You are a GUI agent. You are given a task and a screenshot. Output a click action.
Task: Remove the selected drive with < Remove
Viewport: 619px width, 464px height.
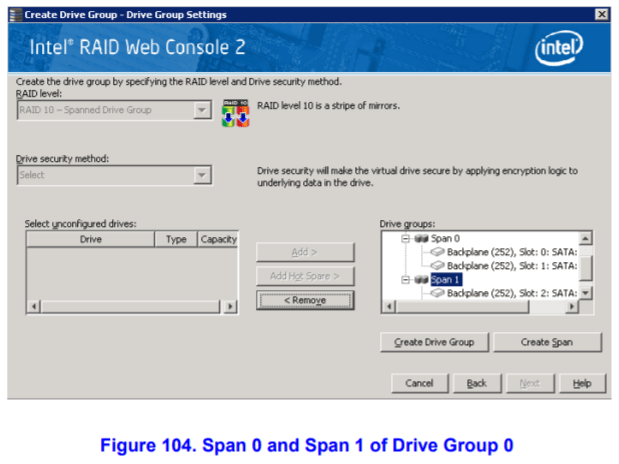click(x=305, y=300)
